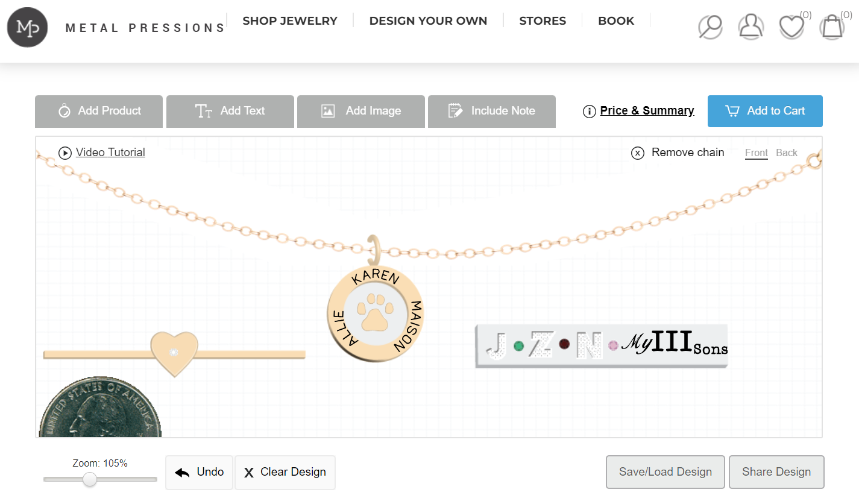Click the Add Image button
The width and height of the screenshot is (859, 504).
pos(361,111)
